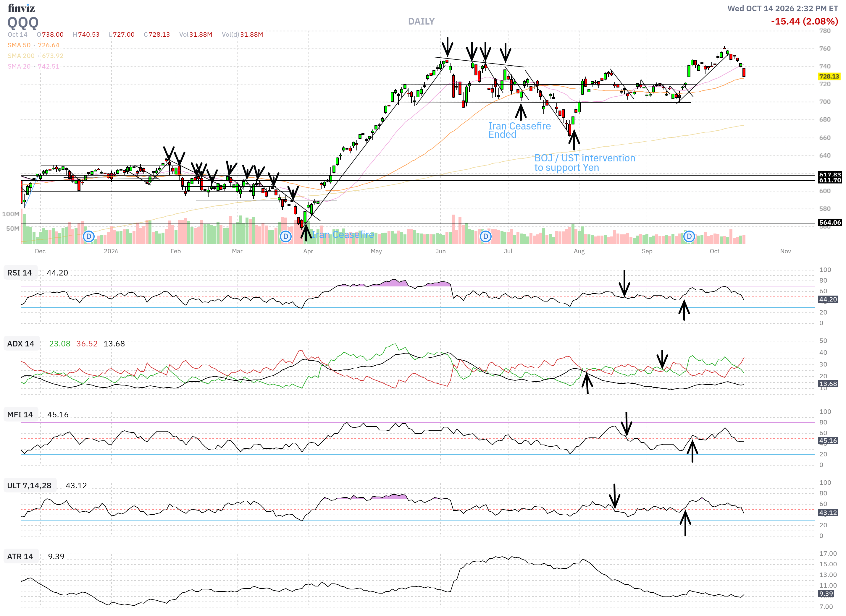Viewport: 846px width, 616px height.
Task: Click the Iran Ceasefire Ended annotation
Action: coord(519,130)
